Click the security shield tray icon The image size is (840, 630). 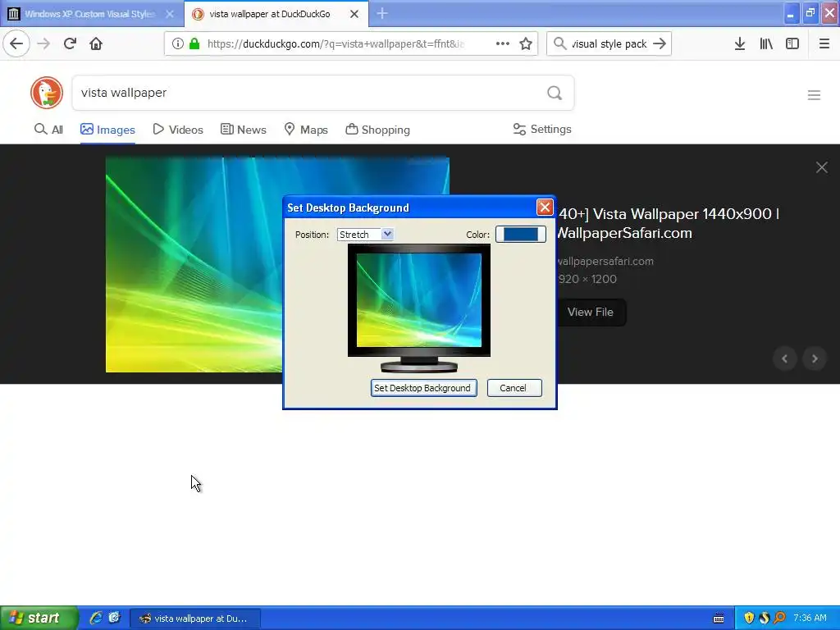[748, 618]
